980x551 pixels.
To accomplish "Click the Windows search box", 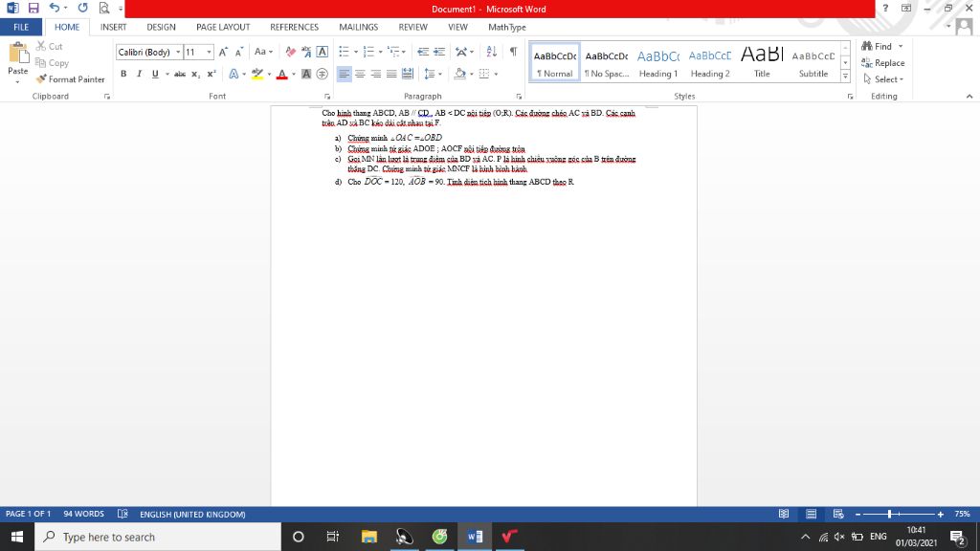I will coord(158,537).
